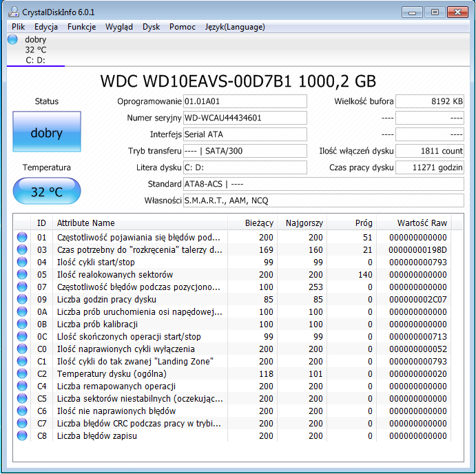The image size is (476, 474).
Task: Click the buffer size field 8192 KB
Action: point(430,101)
